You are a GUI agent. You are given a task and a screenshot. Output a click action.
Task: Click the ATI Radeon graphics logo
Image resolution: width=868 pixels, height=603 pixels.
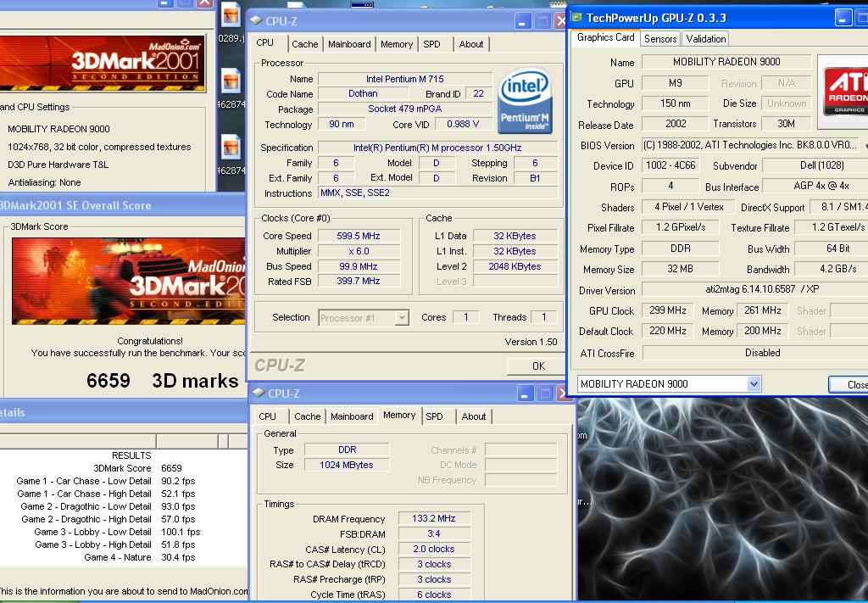click(845, 92)
